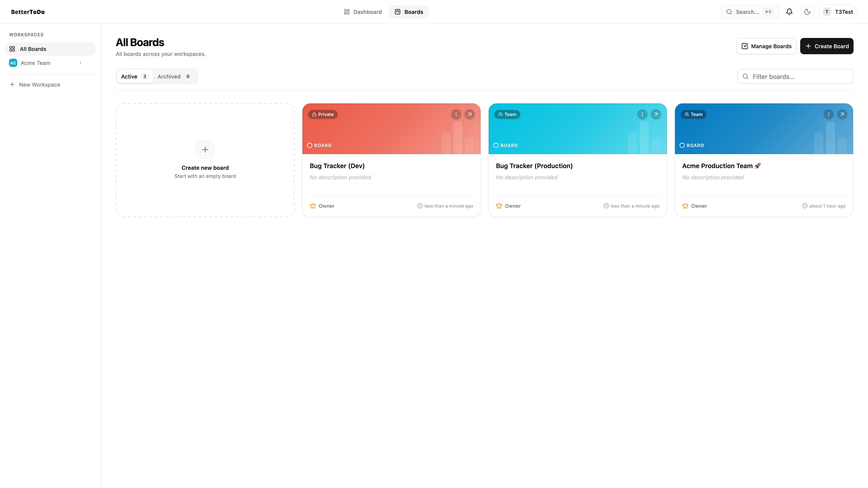
Task: Open the T3Test user menu
Action: (838, 12)
